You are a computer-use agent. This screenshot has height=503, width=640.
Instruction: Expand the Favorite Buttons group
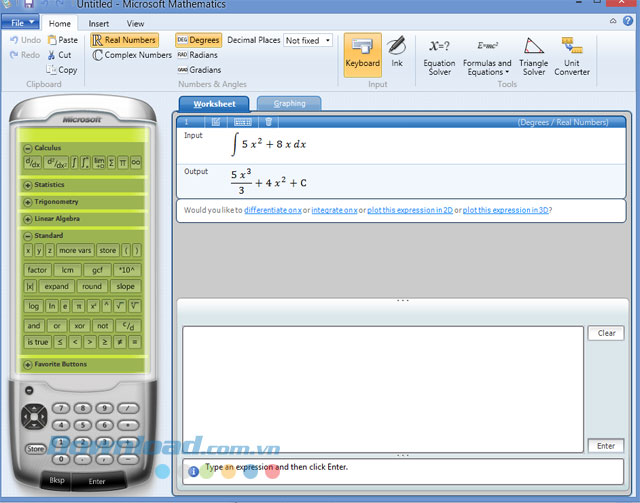(28, 365)
